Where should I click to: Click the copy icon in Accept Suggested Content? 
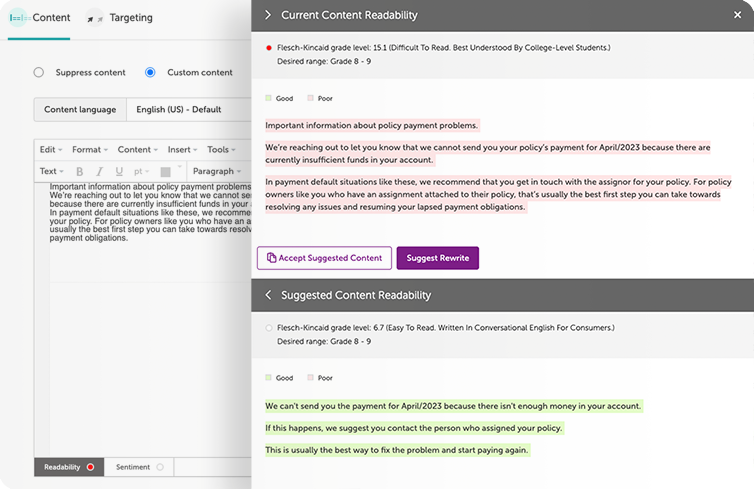pyautogui.click(x=271, y=258)
